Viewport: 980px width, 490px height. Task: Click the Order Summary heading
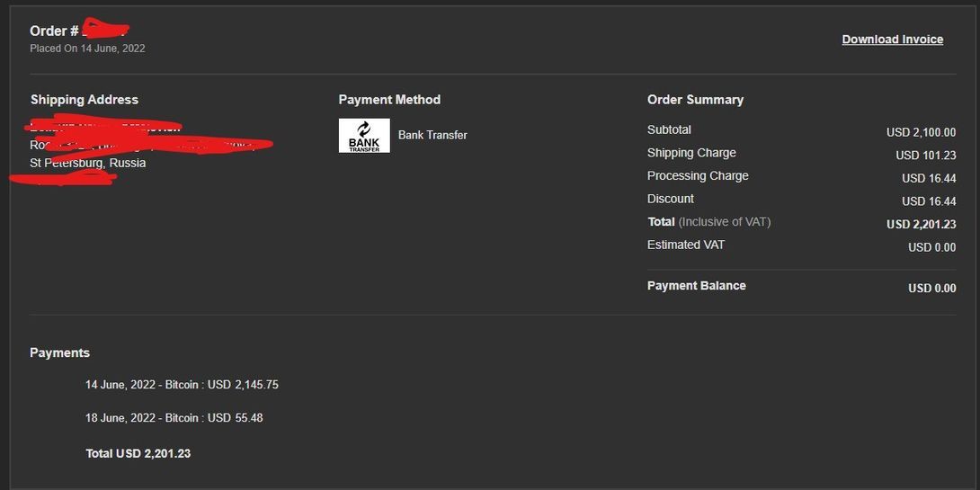click(695, 100)
